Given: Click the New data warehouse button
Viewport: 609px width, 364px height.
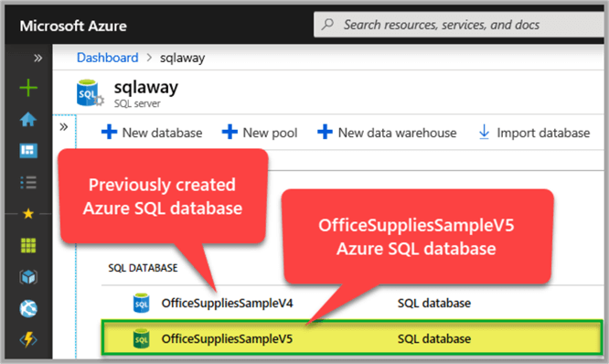Looking at the screenshot, I should [387, 133].
